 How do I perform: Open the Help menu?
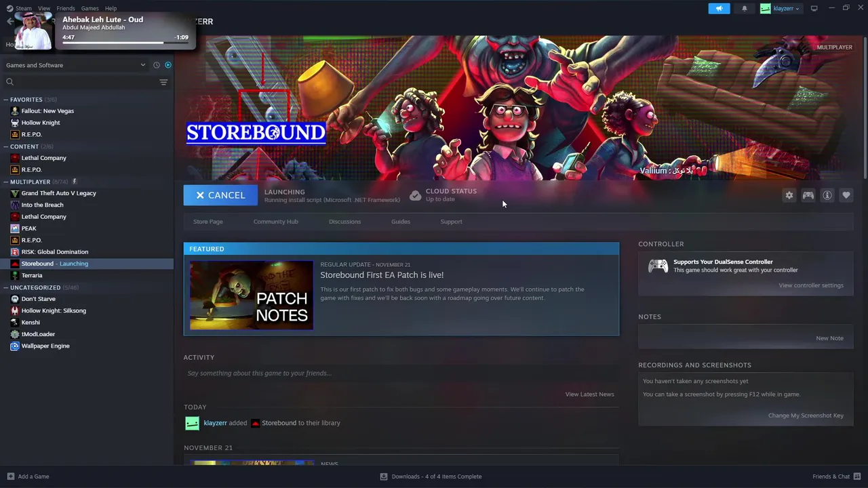111,8
